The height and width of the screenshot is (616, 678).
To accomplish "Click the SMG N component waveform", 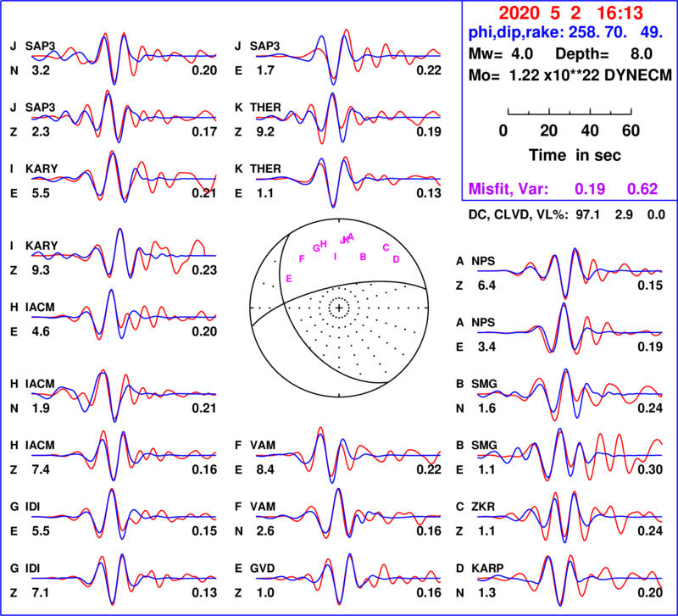I will [570, 394].
